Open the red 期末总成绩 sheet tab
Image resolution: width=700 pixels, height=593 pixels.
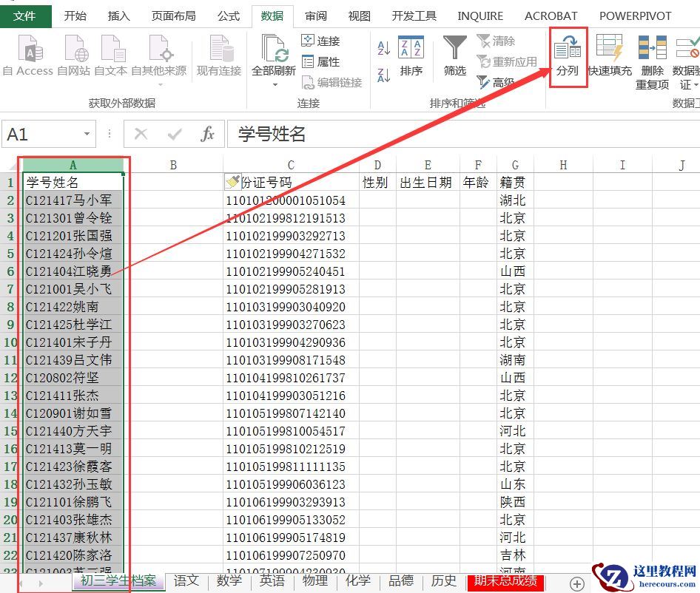pos(505,582)
